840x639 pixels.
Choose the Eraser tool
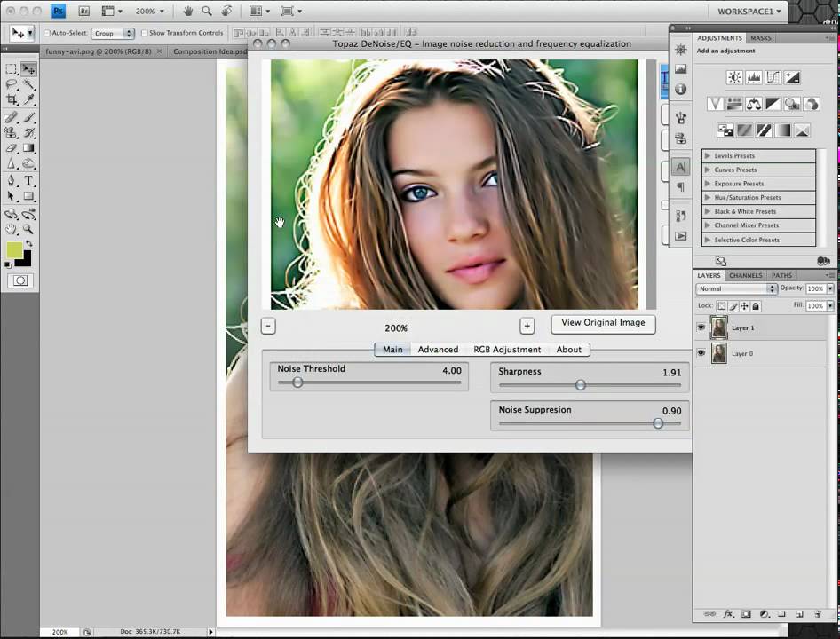[12, 148]
